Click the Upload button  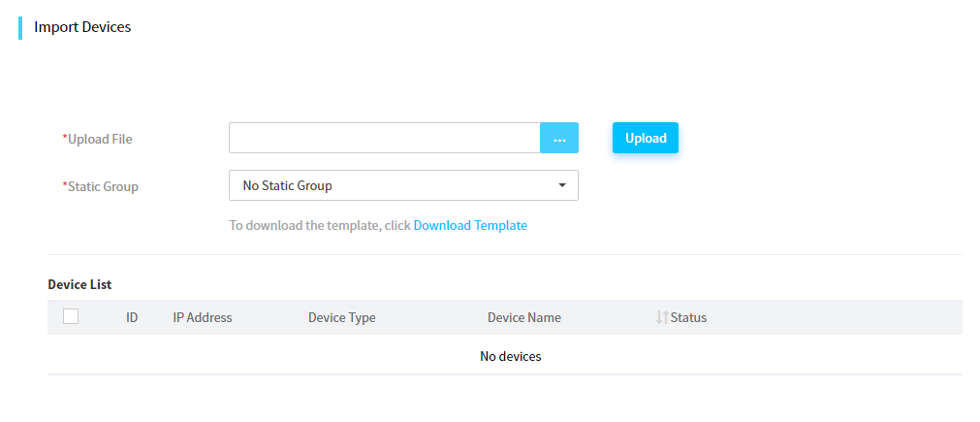point(646,138)
